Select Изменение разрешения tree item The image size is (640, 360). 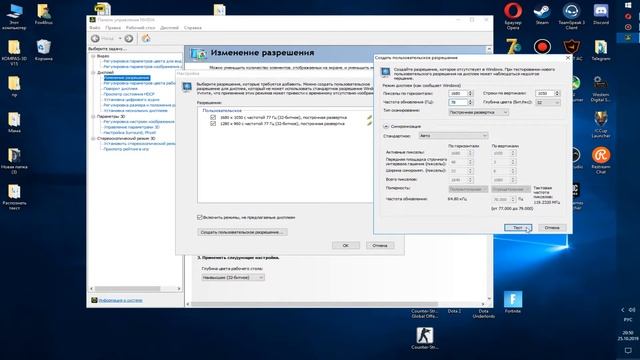click(x=127, y=78)
